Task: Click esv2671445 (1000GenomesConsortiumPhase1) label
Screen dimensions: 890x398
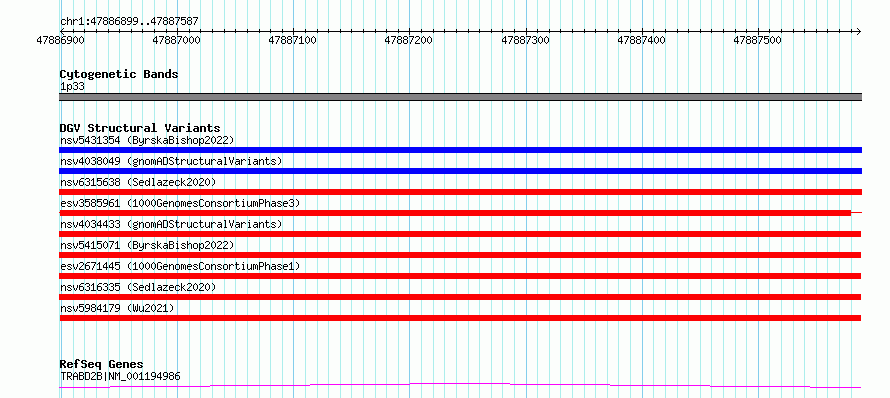Action: 179,266
